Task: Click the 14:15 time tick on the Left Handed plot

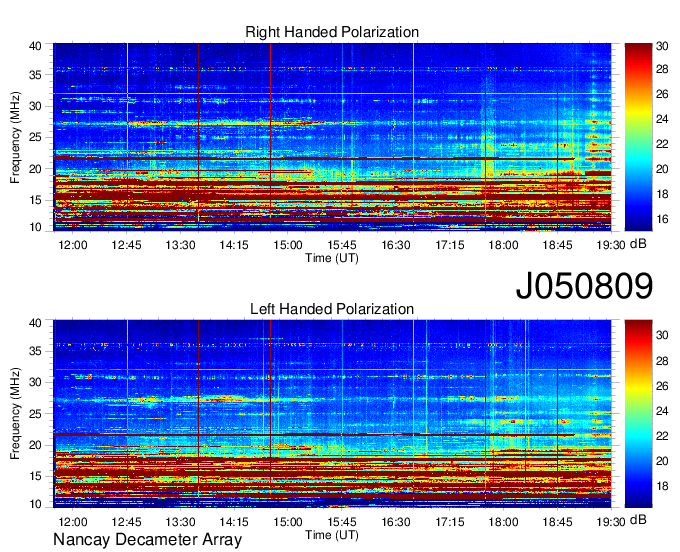Action: pos(234,522)
